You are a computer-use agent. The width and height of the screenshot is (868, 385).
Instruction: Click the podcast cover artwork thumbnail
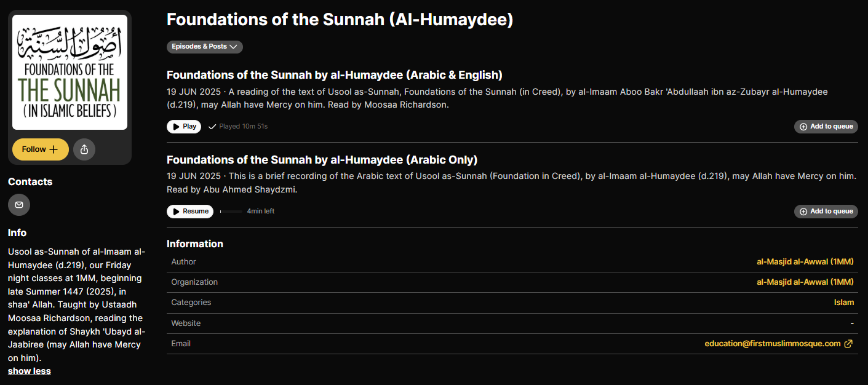[70, 72]
